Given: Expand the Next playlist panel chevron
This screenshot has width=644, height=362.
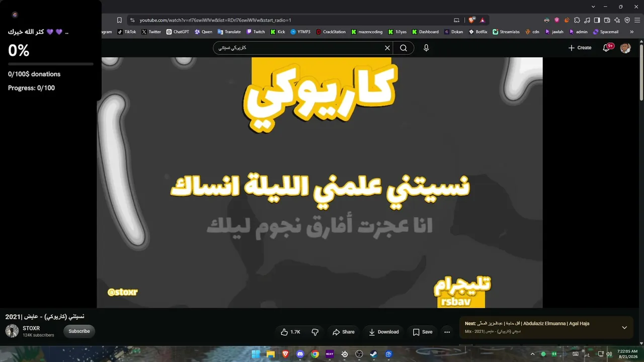Looking at the screenshot, I should pyautogui.click(x=624, y=328).
